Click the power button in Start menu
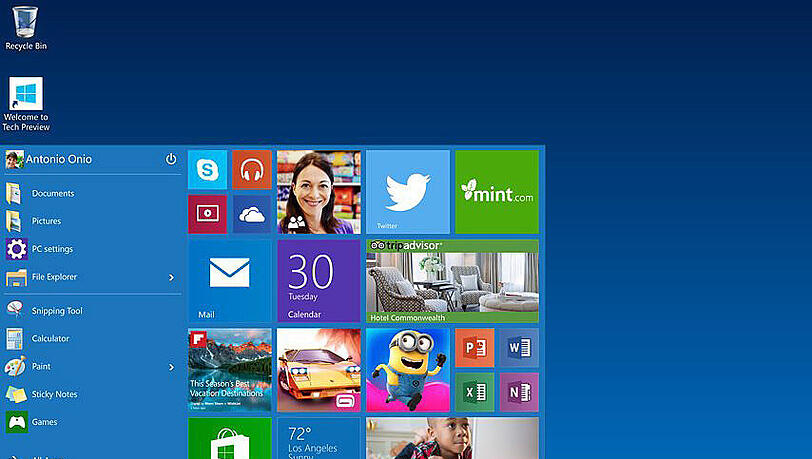 coord(171,159)
